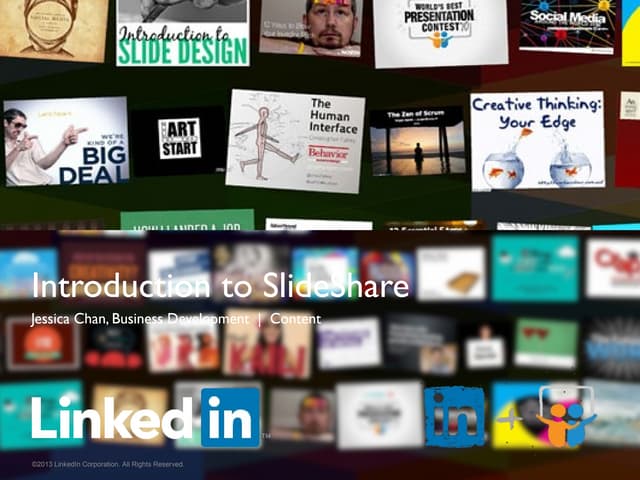This screenshot has width=640, height=480.
Task: Click the red Behavior label on Human Interface
Action: [327, 154]
